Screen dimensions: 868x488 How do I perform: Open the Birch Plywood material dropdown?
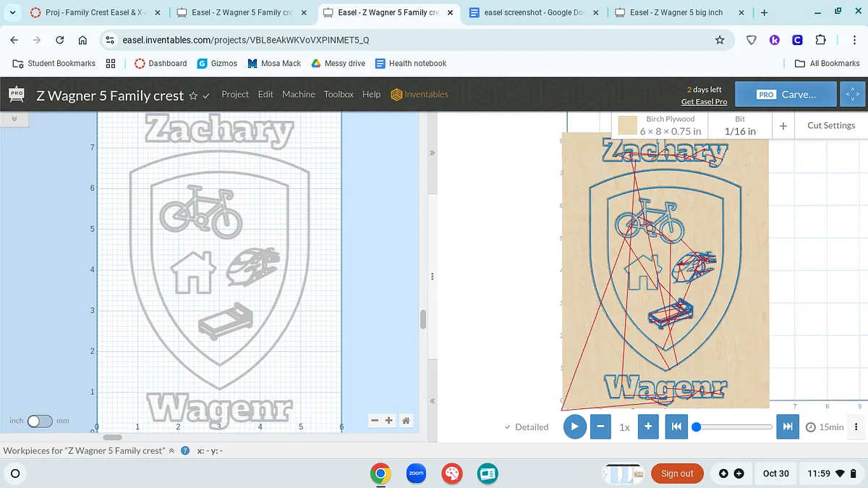coord(660,125)
